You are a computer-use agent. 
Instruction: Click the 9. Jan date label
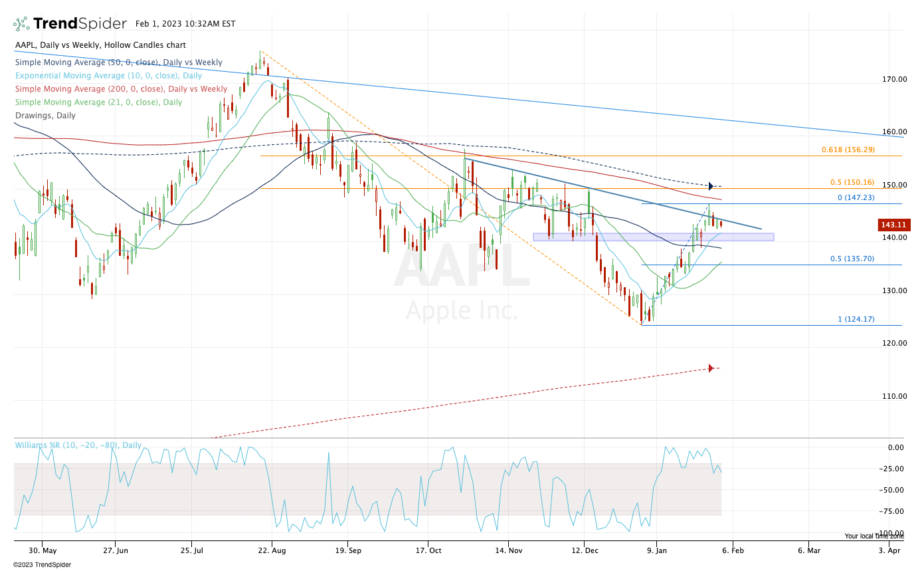[656, 550]
